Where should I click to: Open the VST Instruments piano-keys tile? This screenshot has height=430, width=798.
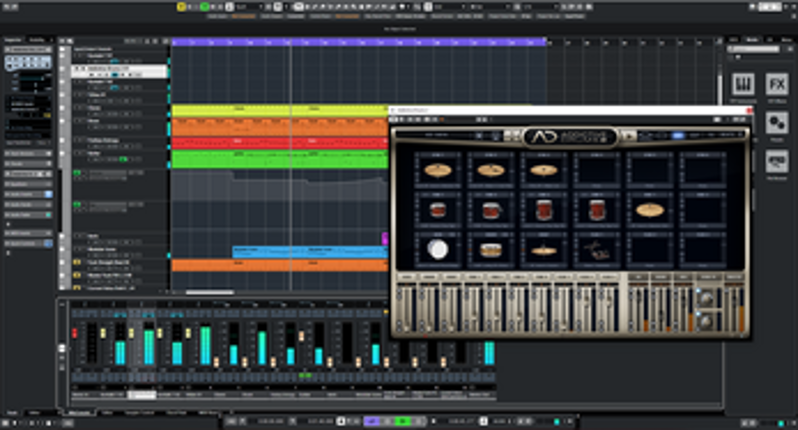point(743,84)
